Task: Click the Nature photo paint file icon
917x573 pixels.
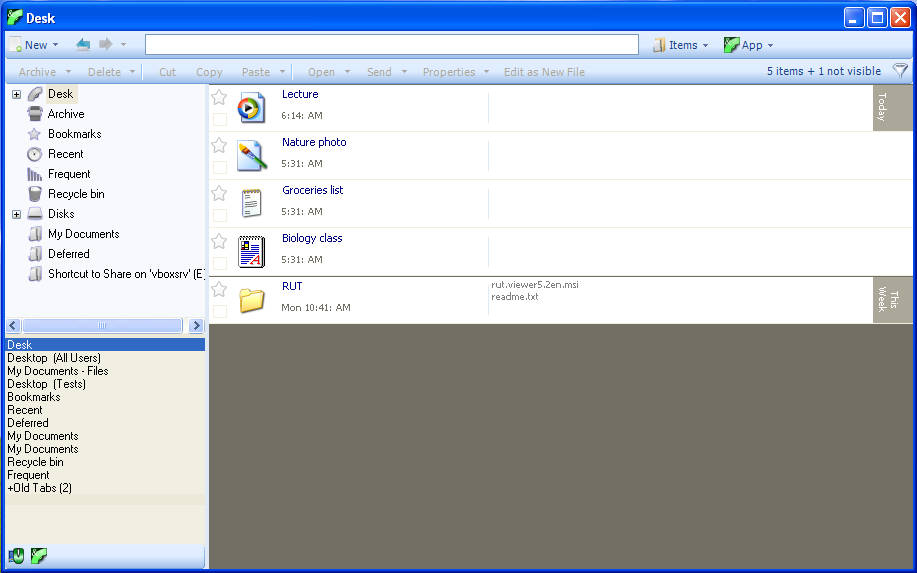Action: [251, 156]
